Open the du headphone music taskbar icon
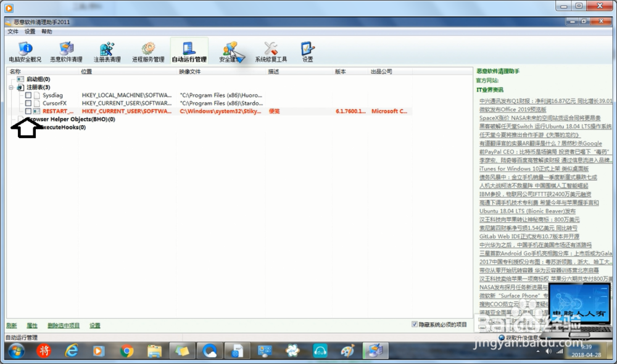Image resolution: width=617 pixels, height=364 pixels. pos(320,350)
